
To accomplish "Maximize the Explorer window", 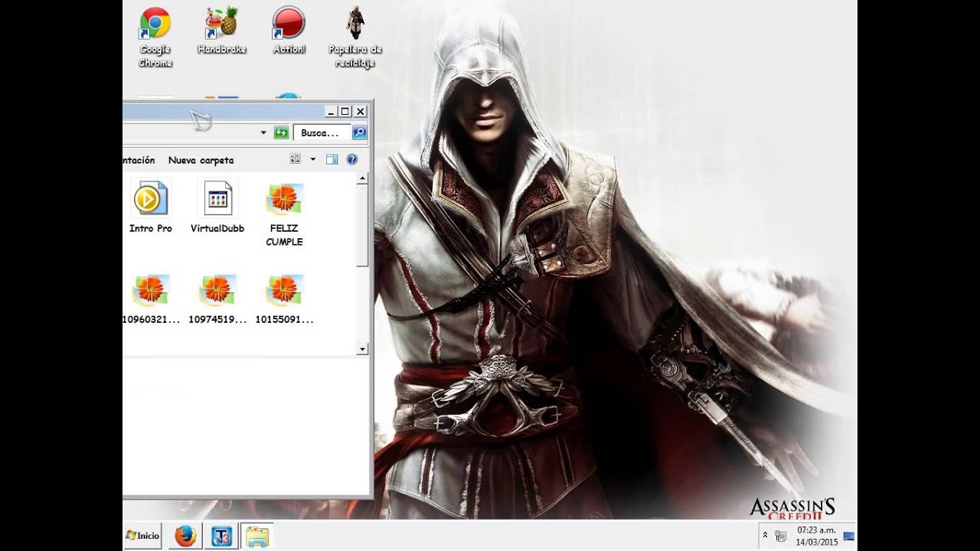I will (x=345, y=111).
